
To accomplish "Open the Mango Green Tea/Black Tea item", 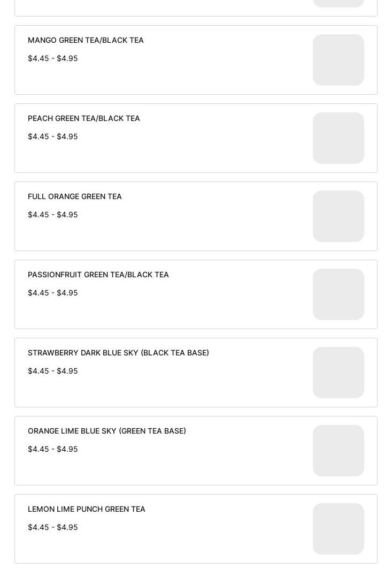I will [86, 40].
